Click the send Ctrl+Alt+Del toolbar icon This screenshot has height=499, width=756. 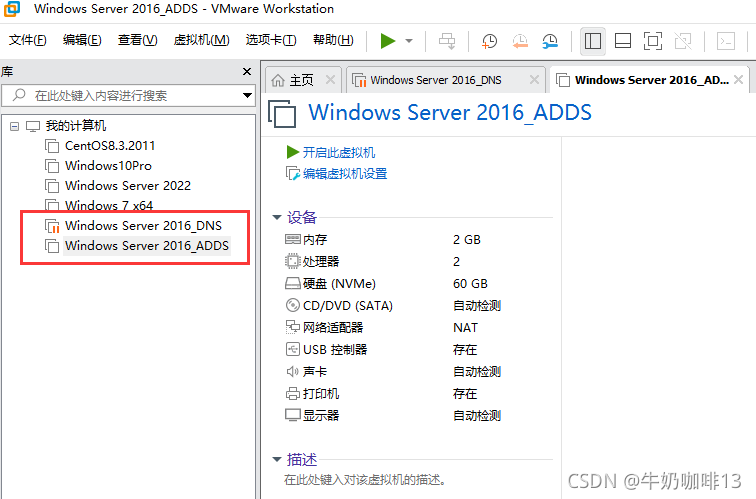447,41
